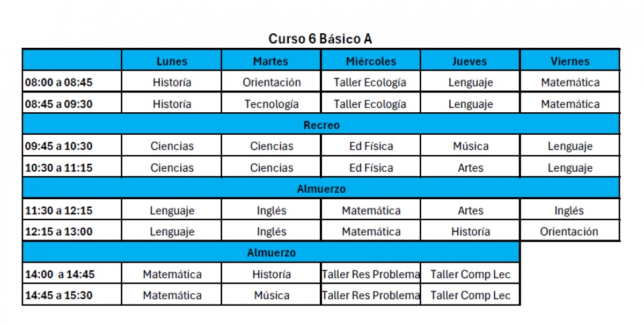Select the 14:00 a 14:45 time cell

pos(72,274)
